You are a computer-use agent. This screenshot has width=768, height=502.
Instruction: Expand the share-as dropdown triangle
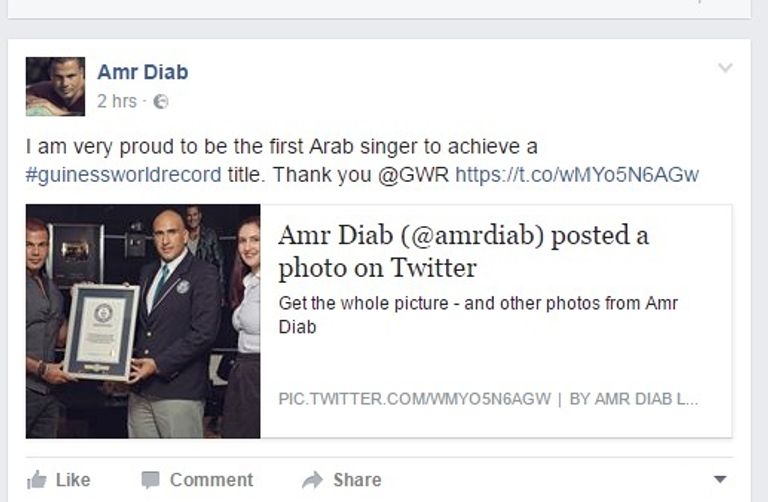pos(720,479)
